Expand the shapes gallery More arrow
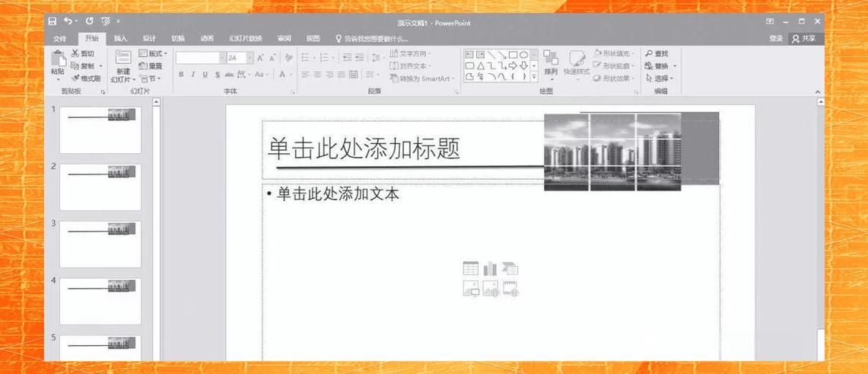This screenshot has width=868, height=374. coord(534,78)
